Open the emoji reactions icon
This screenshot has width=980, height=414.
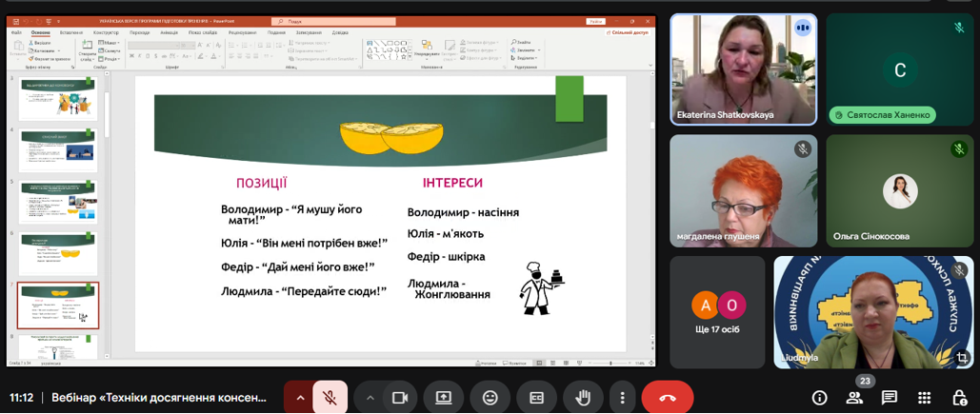point(490,398)
